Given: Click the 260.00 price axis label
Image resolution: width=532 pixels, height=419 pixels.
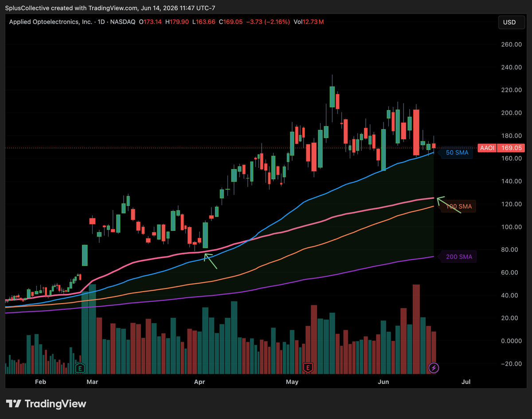Looking at the screenshot, I should tap(511, 44).
